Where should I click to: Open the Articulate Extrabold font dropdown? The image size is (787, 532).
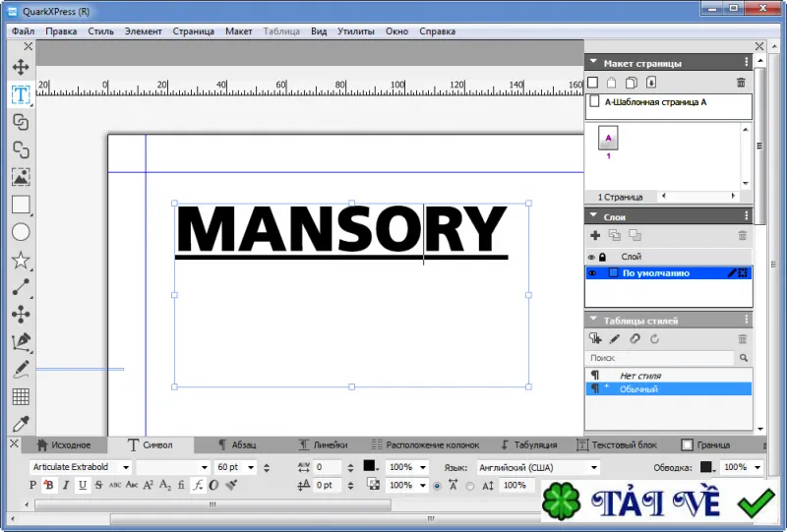coord(126,467)
